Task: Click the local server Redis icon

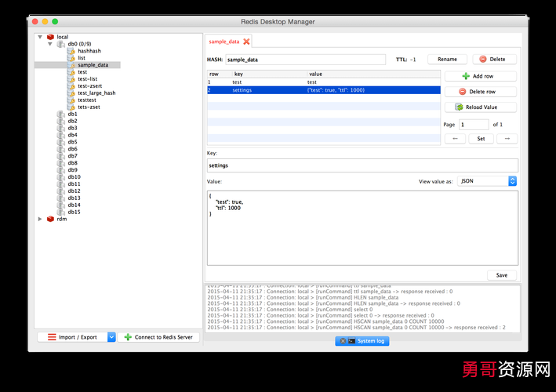Action: pyautogui.click(x=50, y=37)
